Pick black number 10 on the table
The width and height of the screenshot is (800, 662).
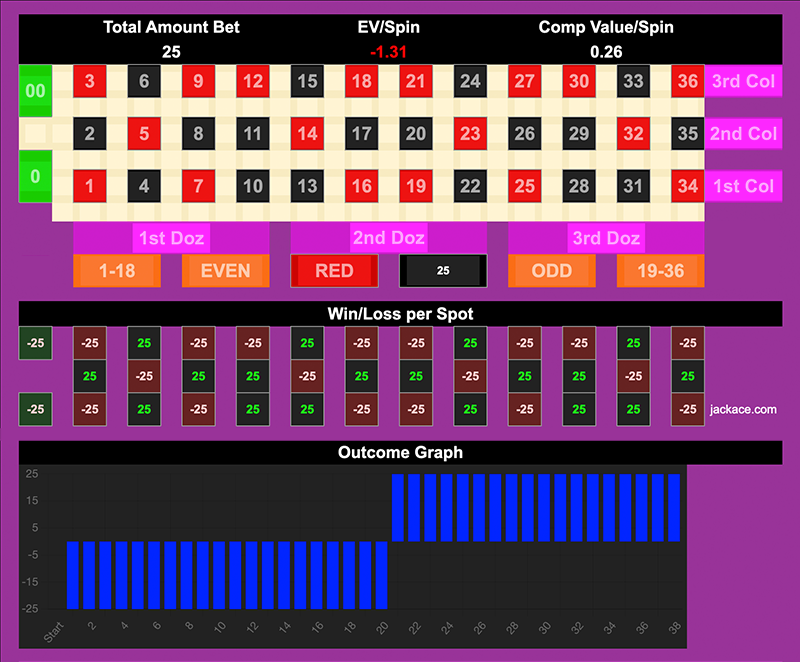[x=253, y=185]
